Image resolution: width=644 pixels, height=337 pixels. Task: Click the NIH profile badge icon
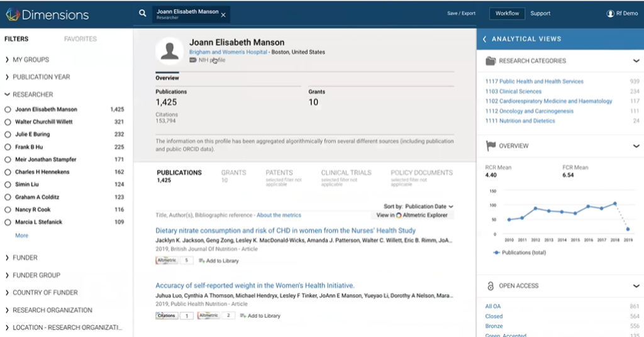pos(192,60)
